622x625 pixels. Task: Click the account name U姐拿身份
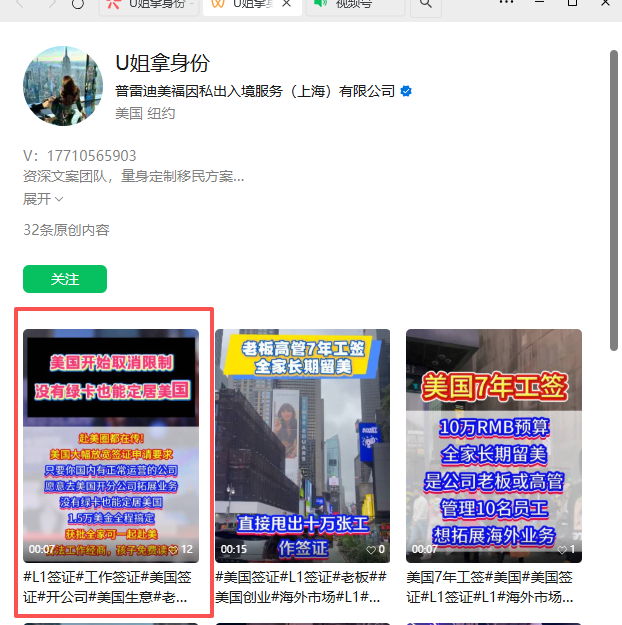(163, 63)
